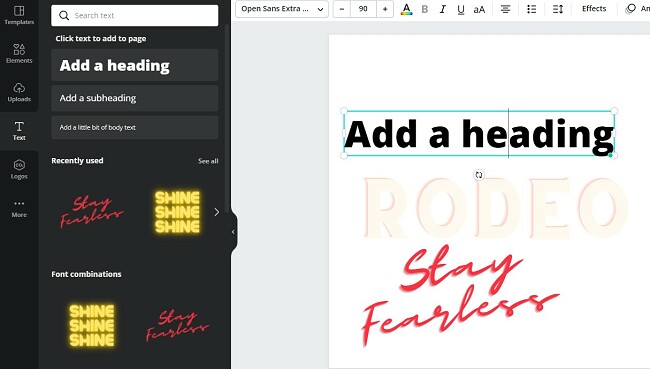Toggle underline formatting
This screenshot has width=650, height=369.
click(x=461, y=9)
